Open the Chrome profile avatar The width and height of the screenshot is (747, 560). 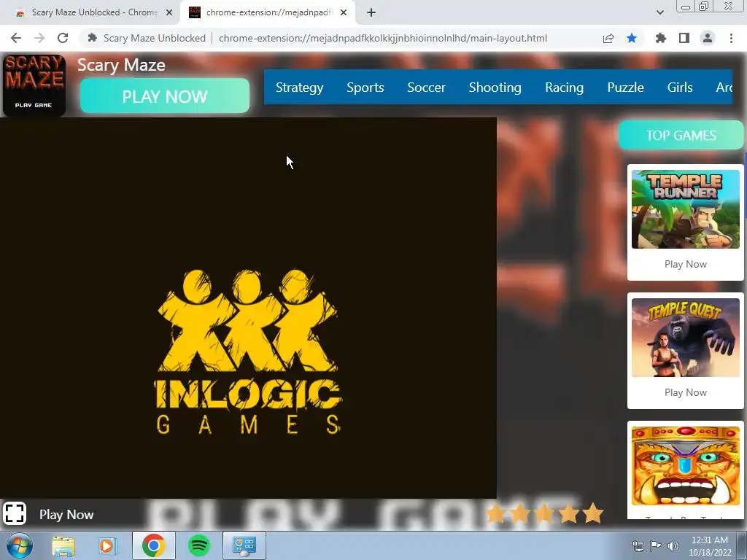click(708, 38)
